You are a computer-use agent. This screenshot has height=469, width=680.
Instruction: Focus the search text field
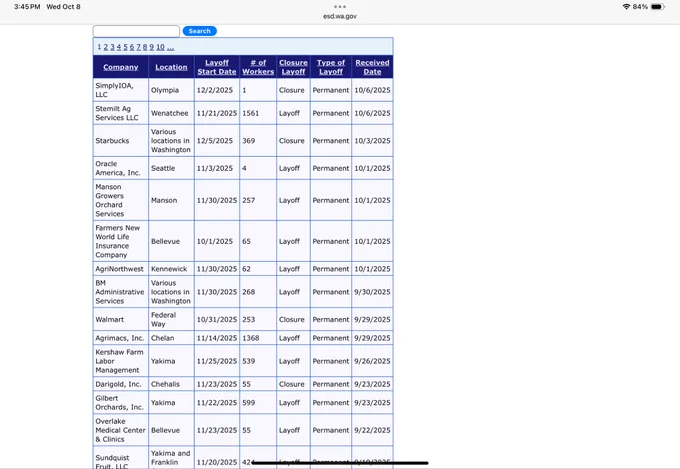(x=136, y=31)
